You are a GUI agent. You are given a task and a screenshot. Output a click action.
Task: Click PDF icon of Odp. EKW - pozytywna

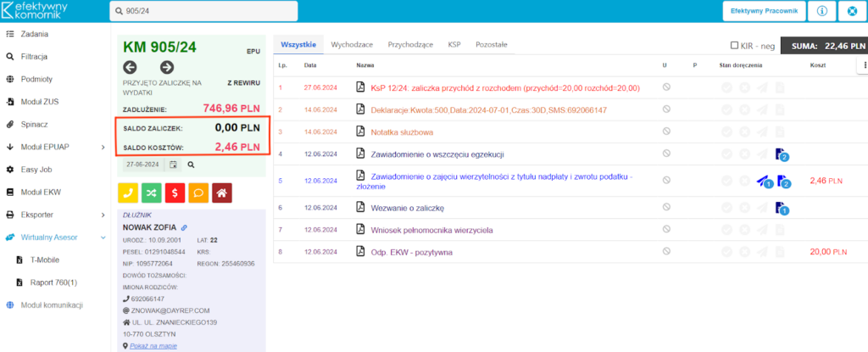coord(360,252)
